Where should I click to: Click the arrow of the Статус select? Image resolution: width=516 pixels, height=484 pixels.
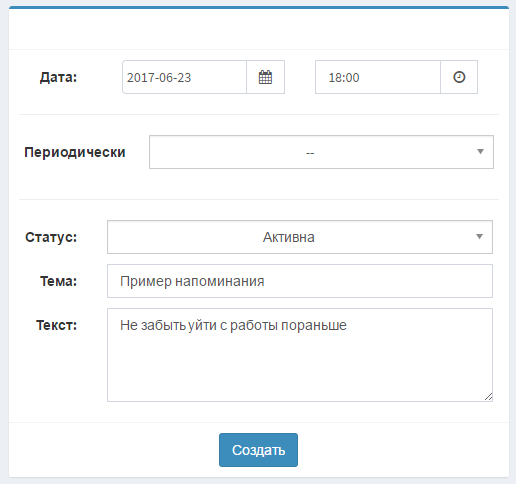(x=479, y=237)
